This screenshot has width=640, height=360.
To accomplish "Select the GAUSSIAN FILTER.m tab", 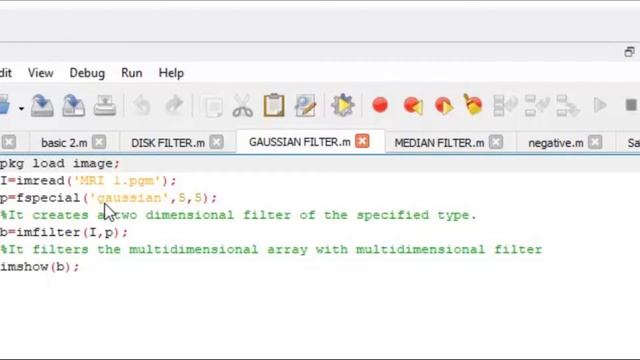I will [x=300, y=142].
